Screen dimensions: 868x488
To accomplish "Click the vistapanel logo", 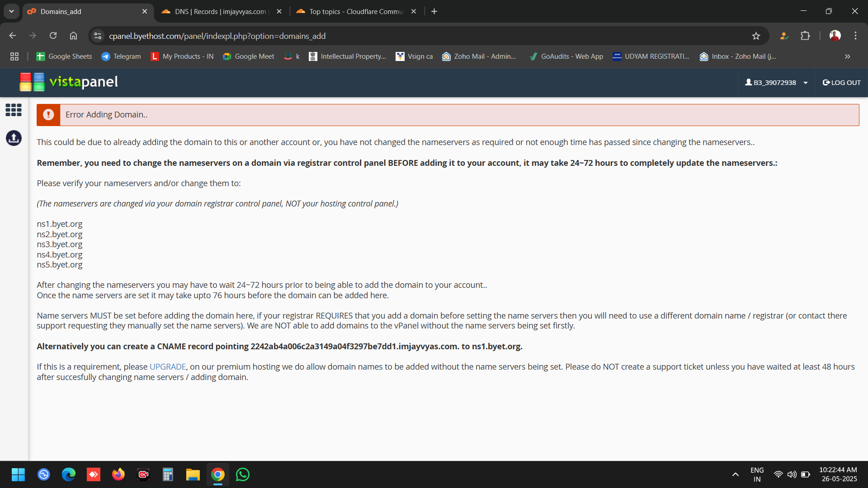I will click(x=69, y=82).
